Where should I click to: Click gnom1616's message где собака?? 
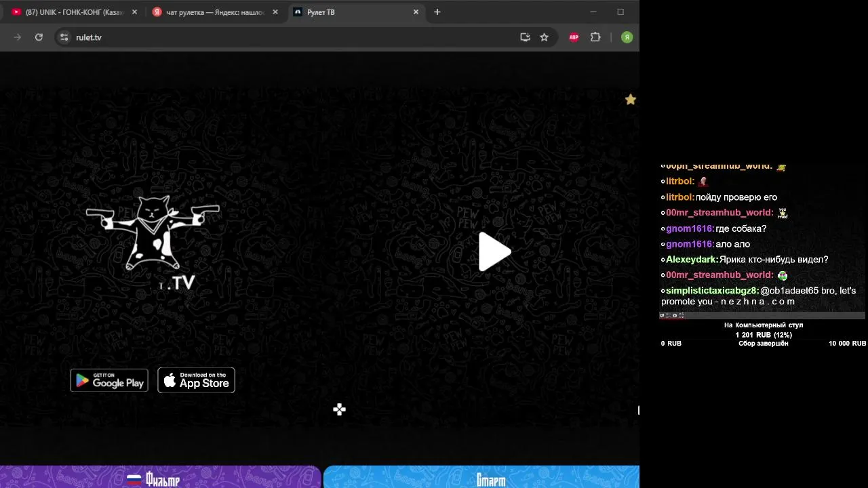pos(741,228)
